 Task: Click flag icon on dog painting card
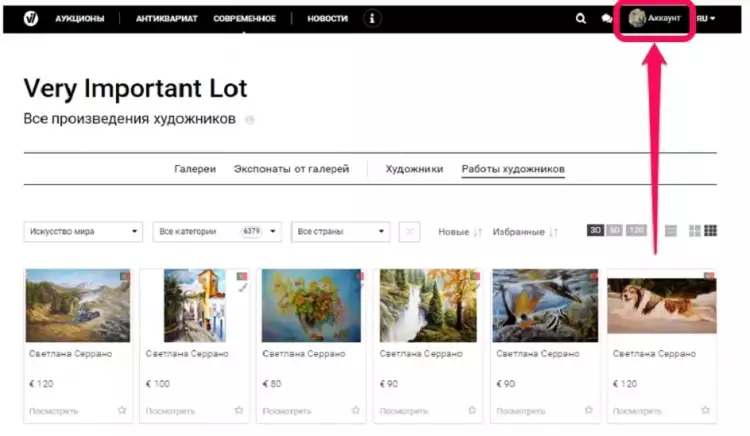(x=709, y=276)
